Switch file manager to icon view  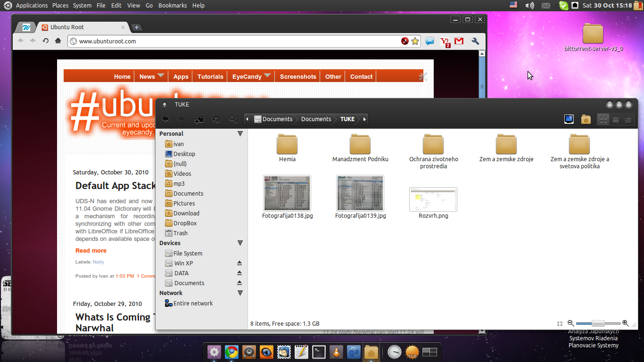click(x=603, y=120)
